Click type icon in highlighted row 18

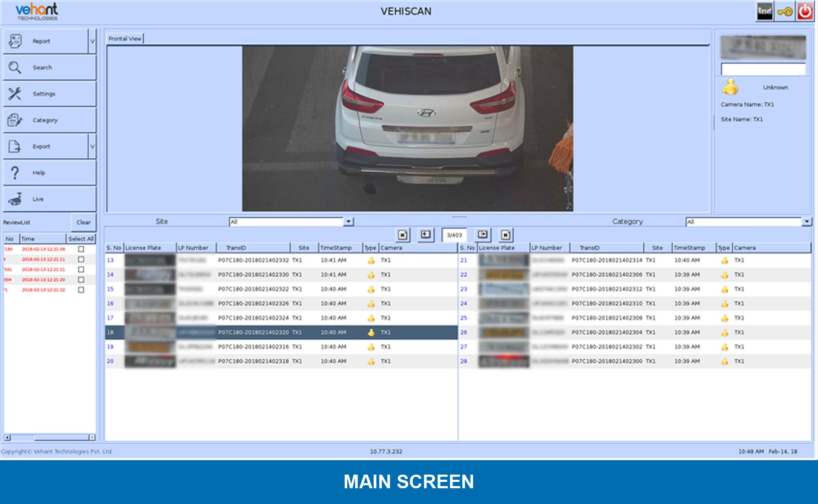tap(371, 332)
